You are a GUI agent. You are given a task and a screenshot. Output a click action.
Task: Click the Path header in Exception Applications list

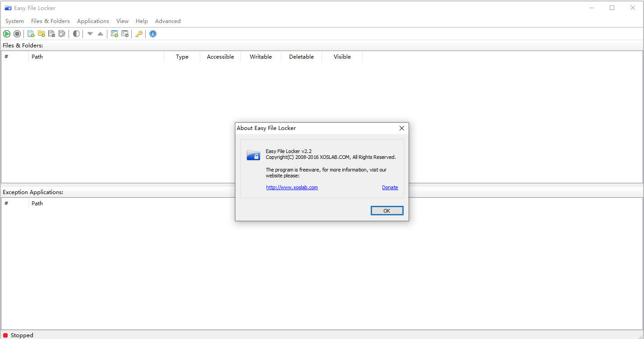click(x=37, y=204)
